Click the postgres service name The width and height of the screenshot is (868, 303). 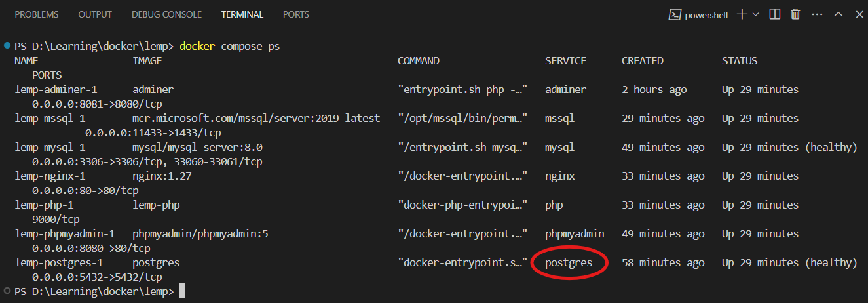[569, 262]
